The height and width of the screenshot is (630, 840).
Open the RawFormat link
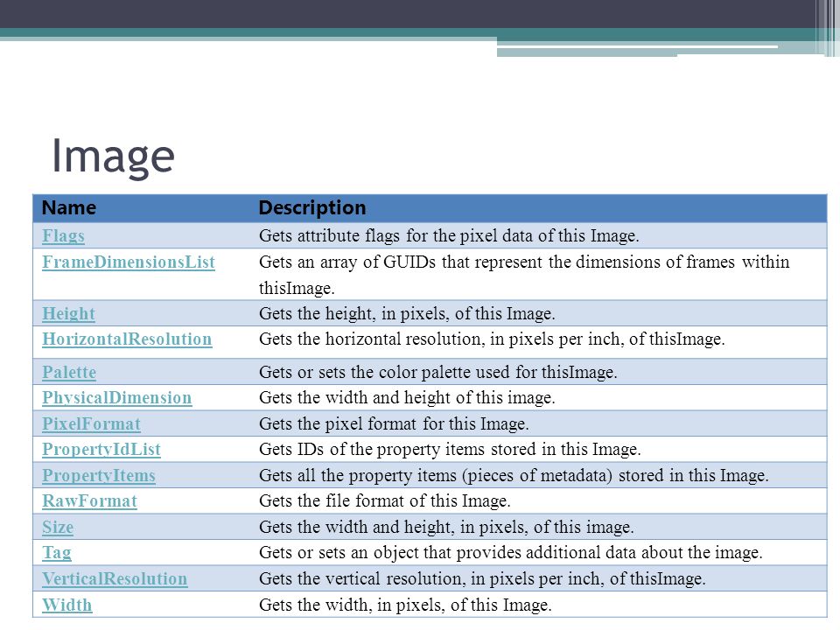[x=89, y=500]
